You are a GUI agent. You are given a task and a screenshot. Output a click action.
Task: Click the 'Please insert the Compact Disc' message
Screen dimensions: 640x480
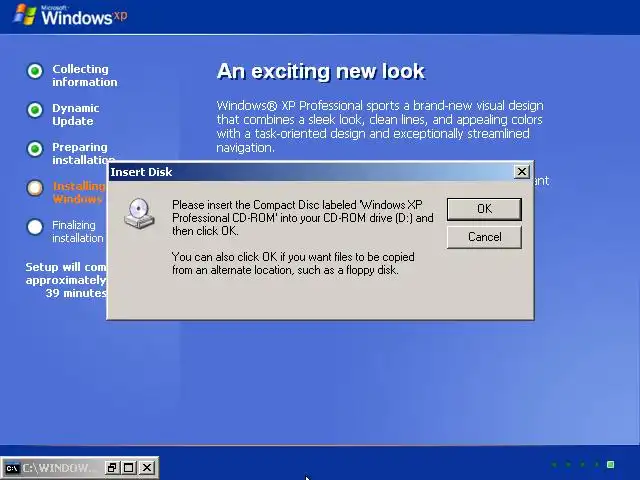tap(302, 218)
